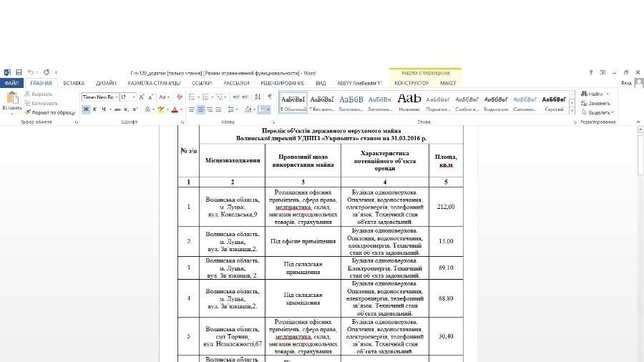Toggle Italic (К) formatting
This screenshot has width=644, height=362.
95,109
